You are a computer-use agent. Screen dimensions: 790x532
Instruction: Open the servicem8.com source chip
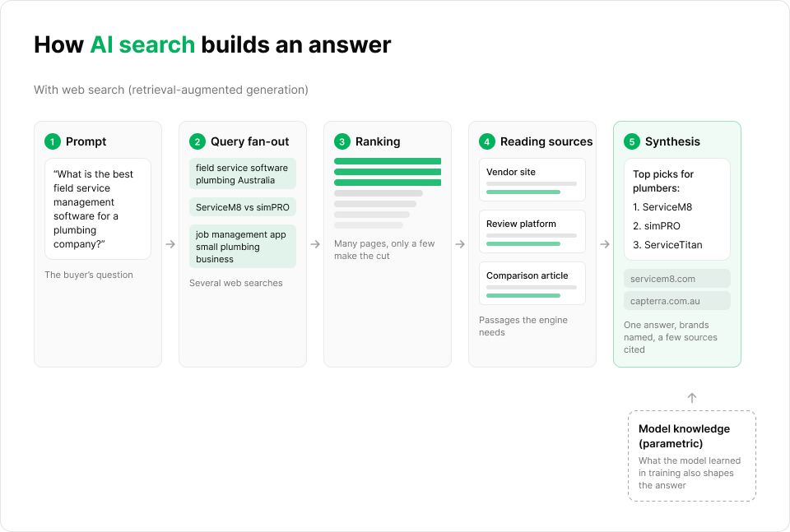tap(677, 279)
